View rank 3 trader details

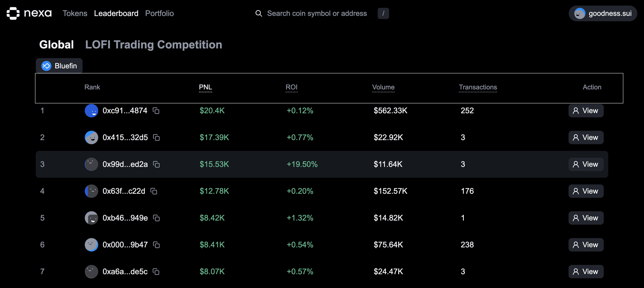tap(586, 164)
